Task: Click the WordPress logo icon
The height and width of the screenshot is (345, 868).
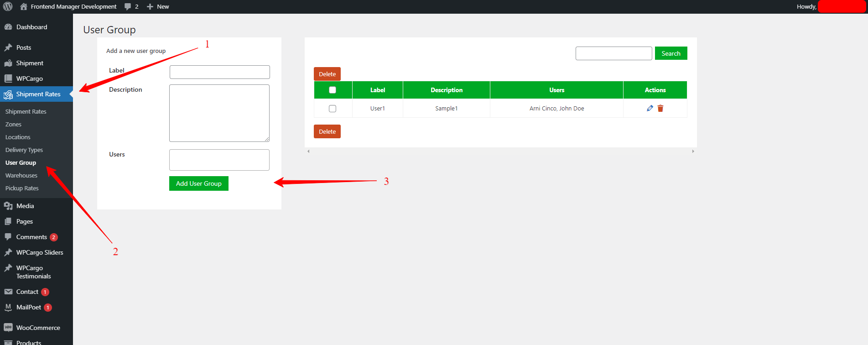Action: tap(8, 6)
